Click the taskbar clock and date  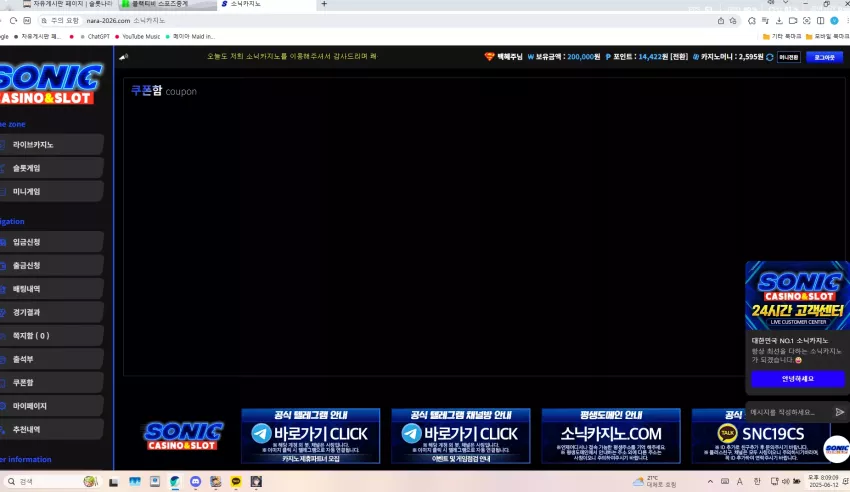point(823,481)
